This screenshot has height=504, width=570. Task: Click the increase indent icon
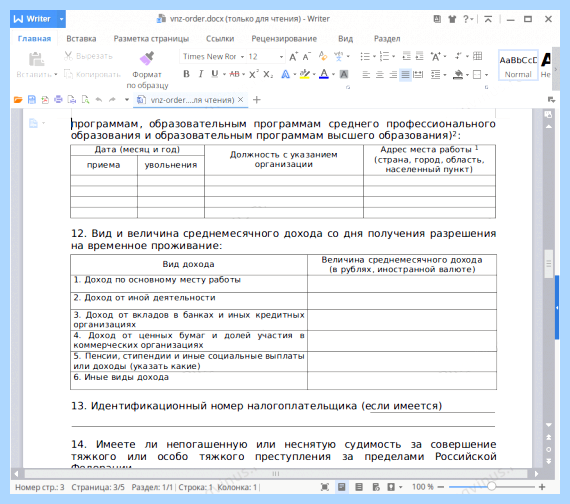tap(420, 56)
